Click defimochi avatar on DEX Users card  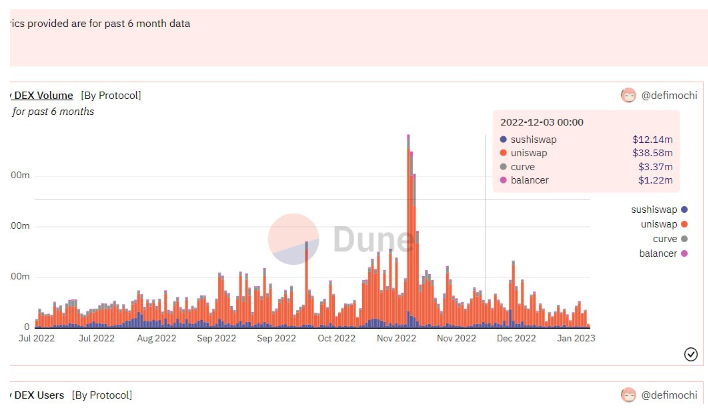[628, 395]
